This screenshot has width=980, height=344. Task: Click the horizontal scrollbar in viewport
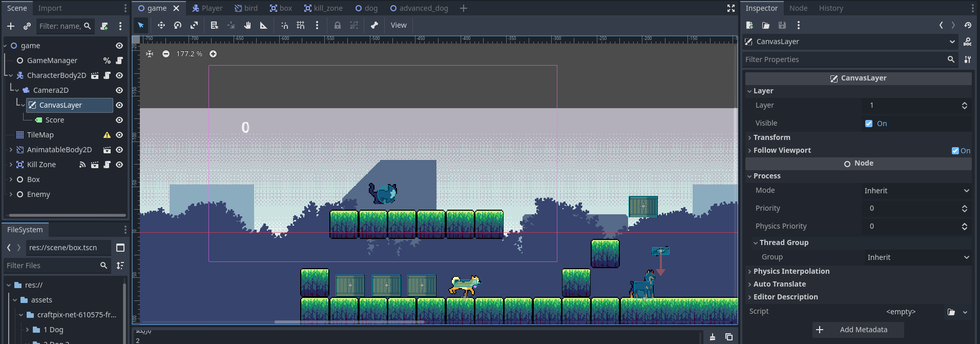[348, 322]
